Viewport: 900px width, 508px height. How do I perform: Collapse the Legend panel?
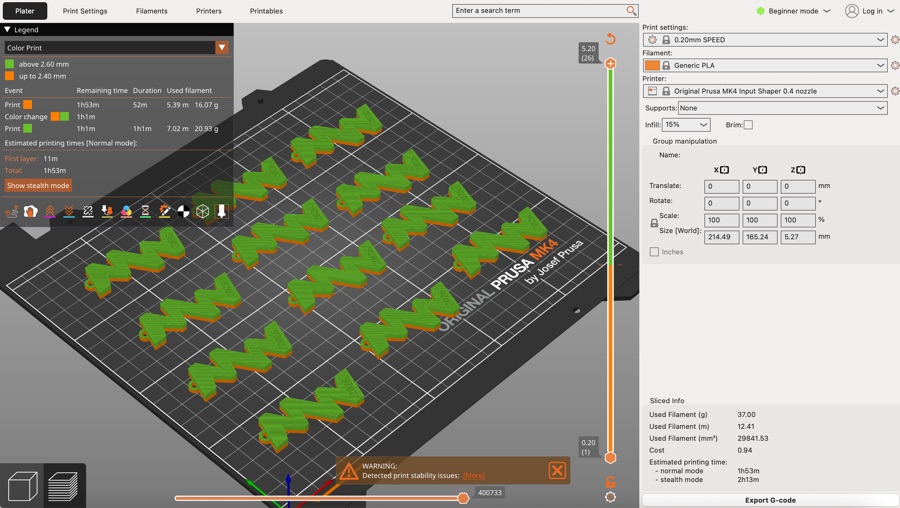(x=7, y=29)
